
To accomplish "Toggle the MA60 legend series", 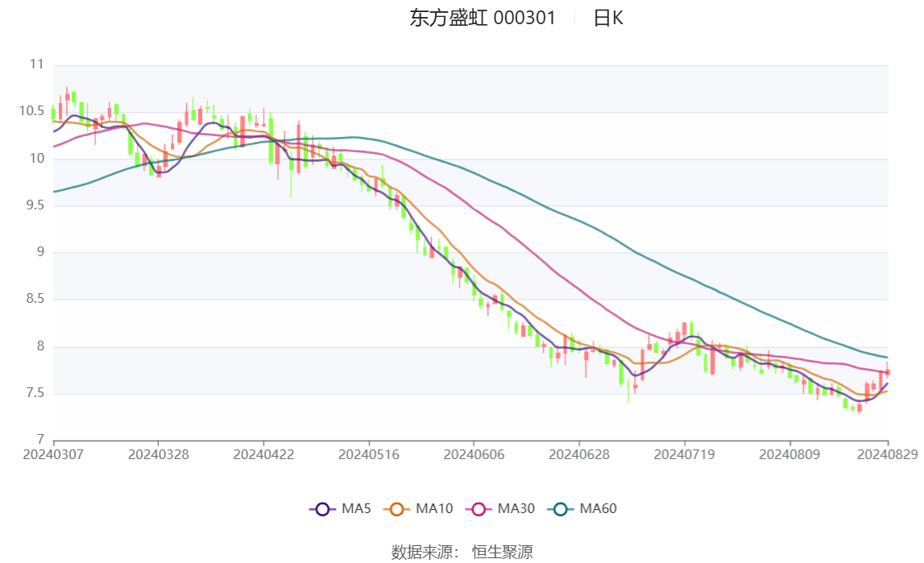I will click(x=582, y=509).
